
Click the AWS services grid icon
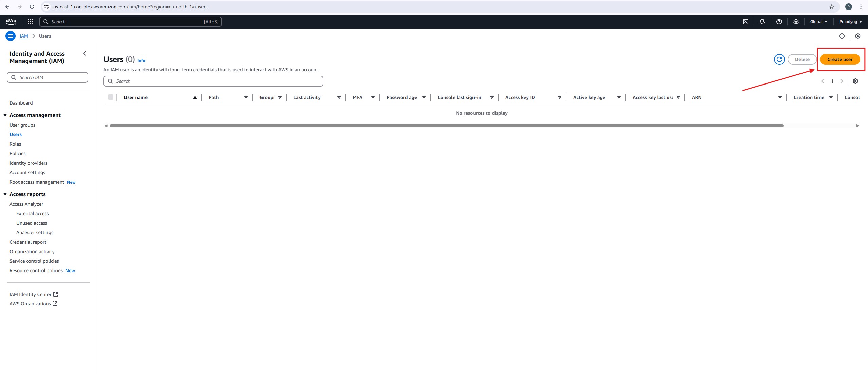point(31,22)
